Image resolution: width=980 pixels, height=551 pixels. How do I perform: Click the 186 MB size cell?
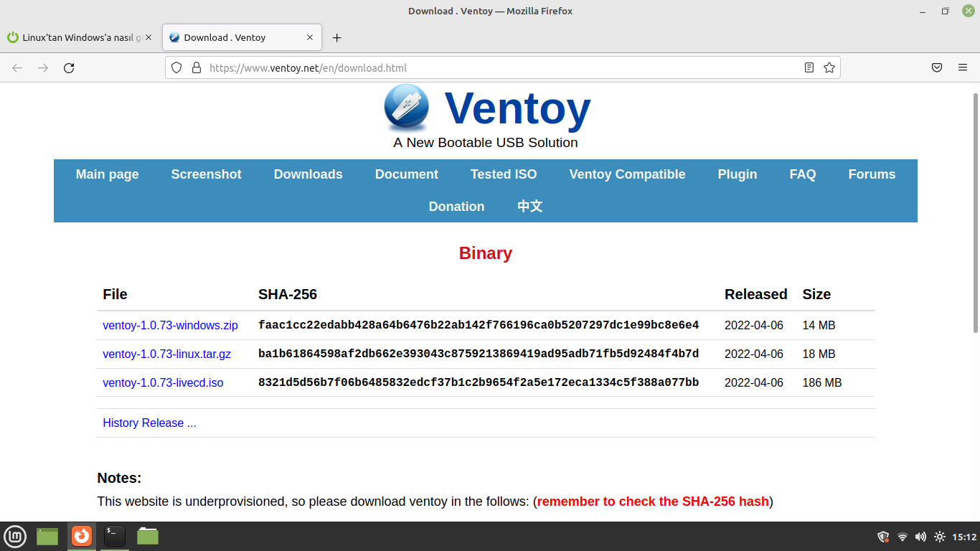(822, 382)
